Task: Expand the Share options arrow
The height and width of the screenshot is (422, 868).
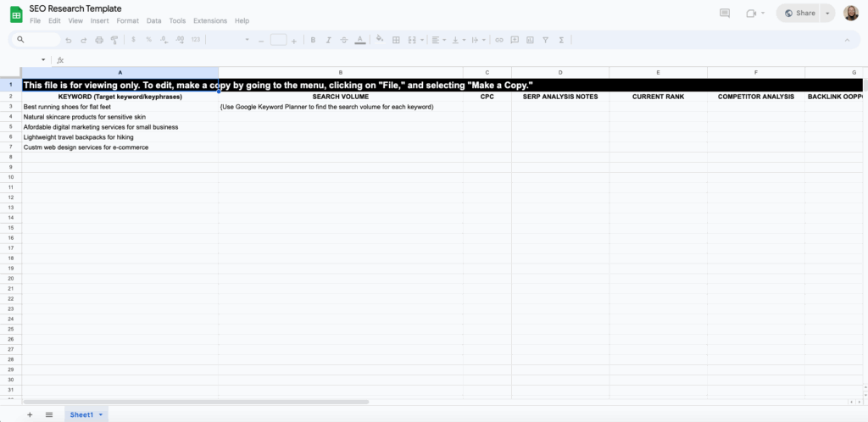Action: coord(827,14)
